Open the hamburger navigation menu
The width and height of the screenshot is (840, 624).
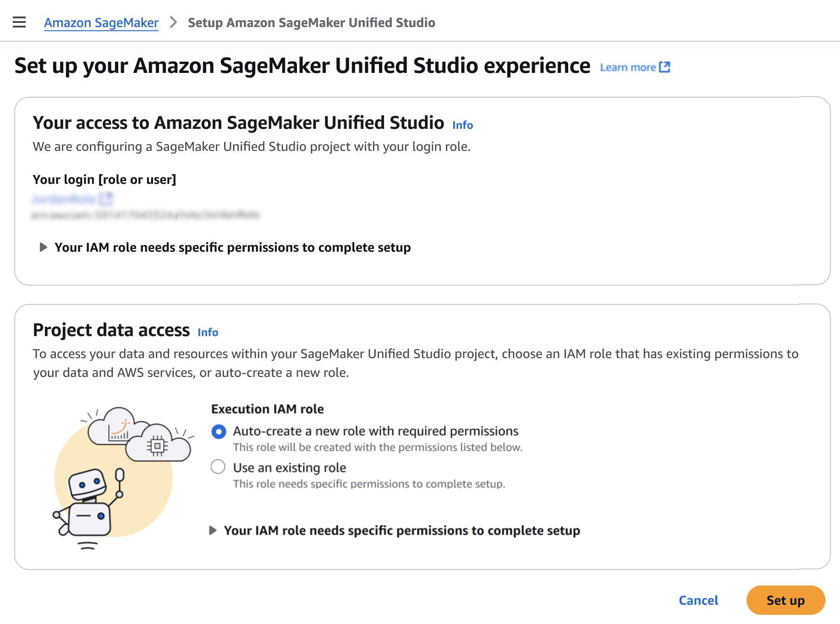19,22
